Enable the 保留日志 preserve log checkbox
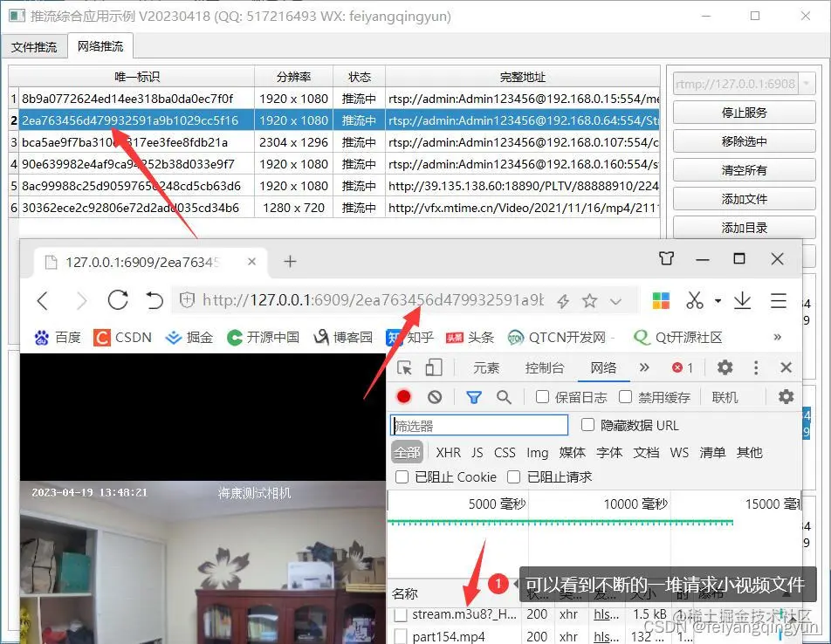 (540, 395)
